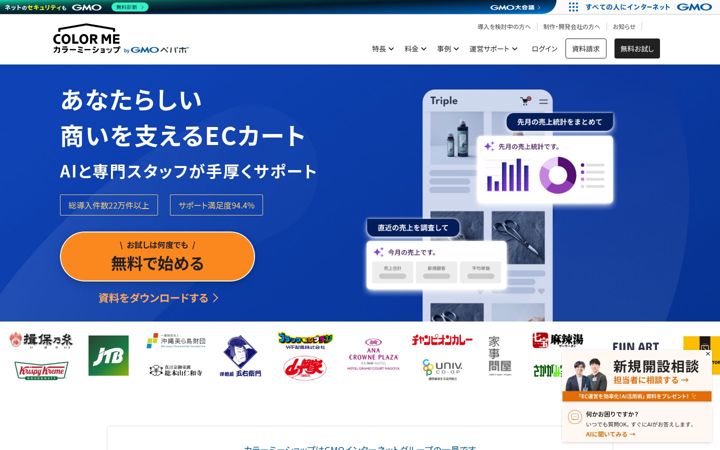Screen dimensions: 720x450
Task: Click the EC運営を効率化 資料プレゼント banner
Action: pyautogui.click(x=637, y=396)
